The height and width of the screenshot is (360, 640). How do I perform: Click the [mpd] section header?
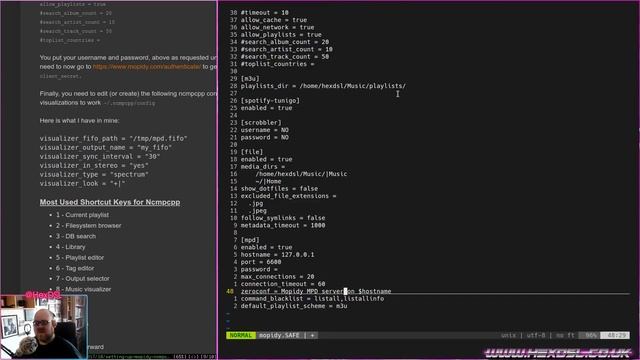(x=250, y=240)
